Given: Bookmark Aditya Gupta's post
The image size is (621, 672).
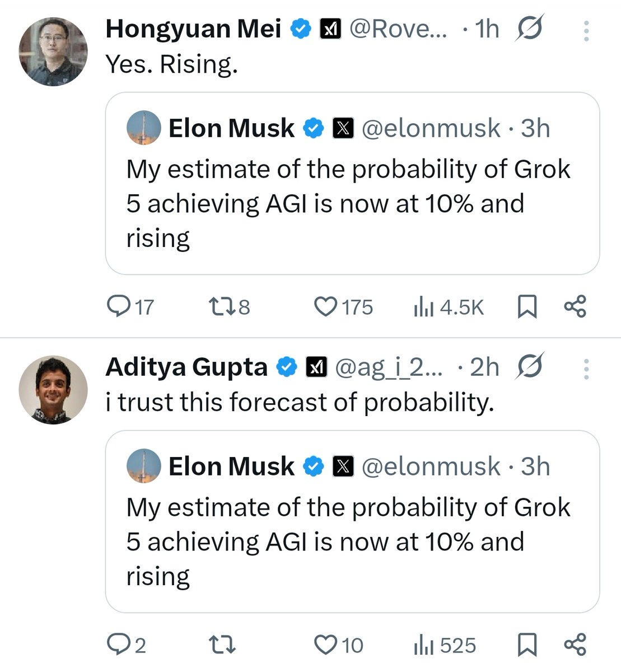Looking at the screenshot, I should pos(527,645).
